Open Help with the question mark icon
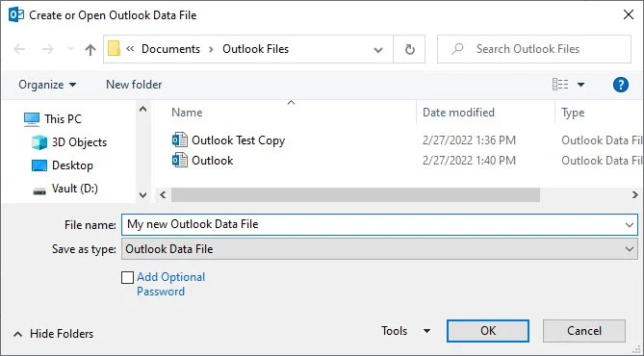 tap(620, 85)
